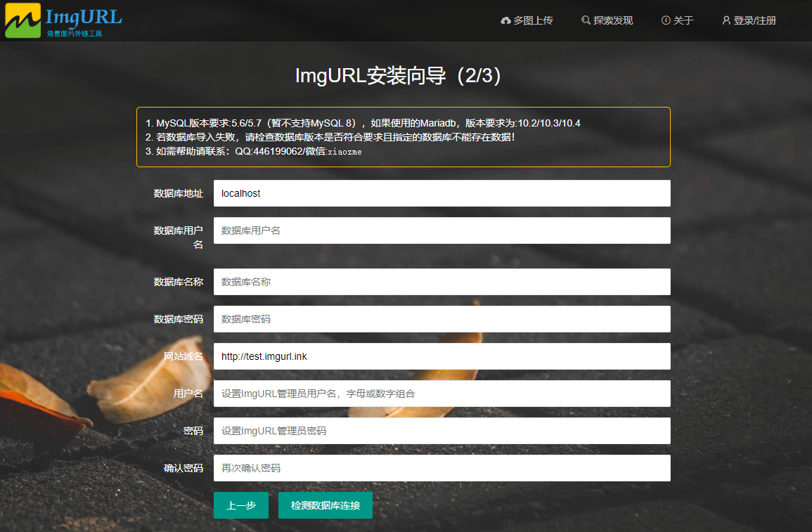Click the 确认密码 label

(183, 468)
